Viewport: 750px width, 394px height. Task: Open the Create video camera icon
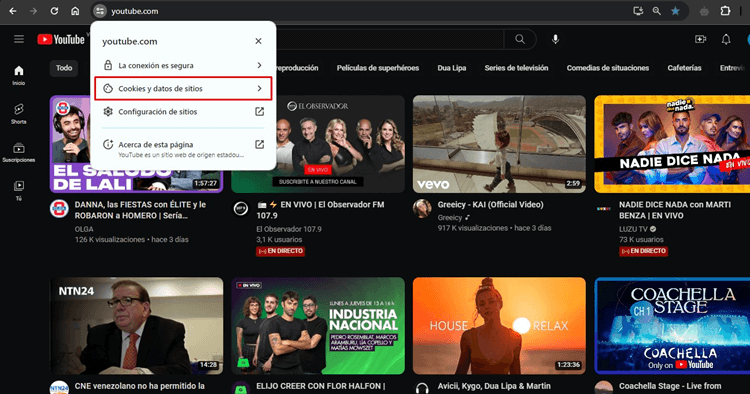pyautogui.click(x=700, y=39)
